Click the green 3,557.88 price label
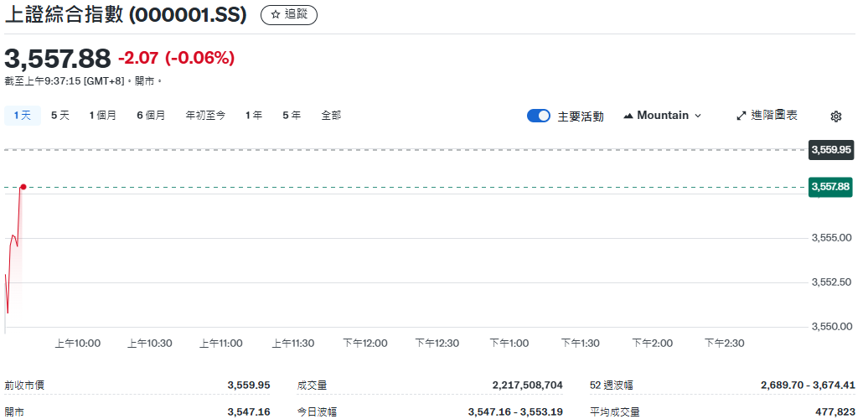This screenshot has height=419, width=868. [x=830, y=187]
